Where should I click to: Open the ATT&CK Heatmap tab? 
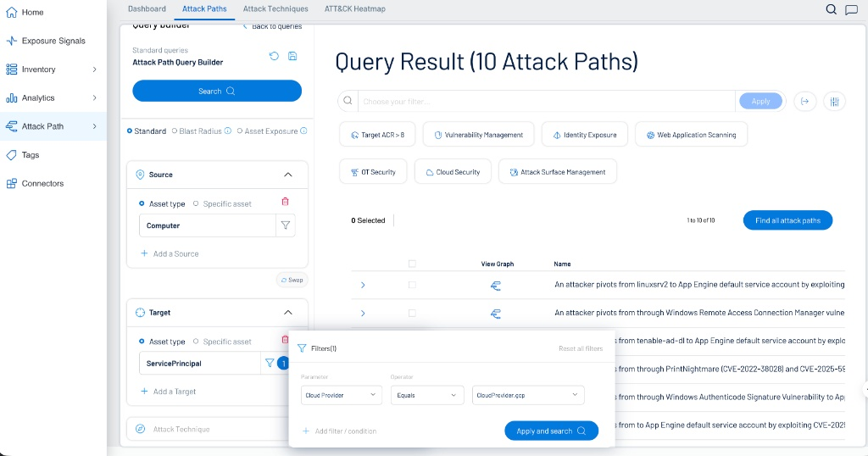pos(354,8)
